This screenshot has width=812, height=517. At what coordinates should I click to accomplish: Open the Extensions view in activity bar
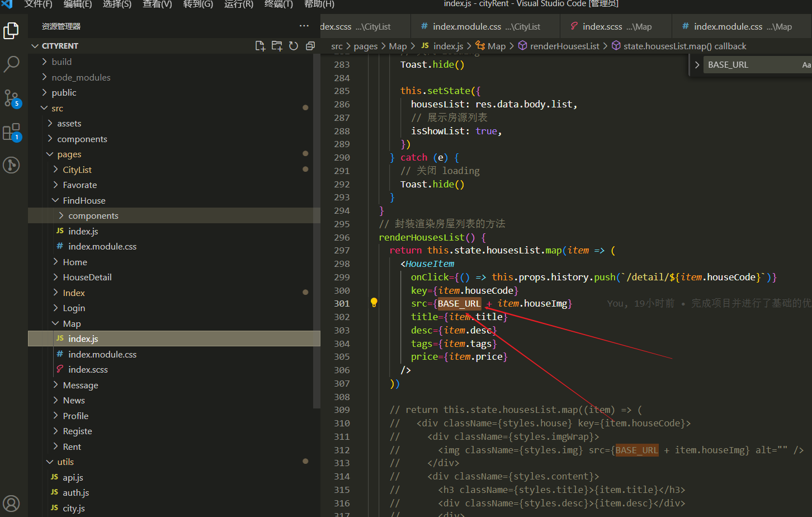click(11, 132)
